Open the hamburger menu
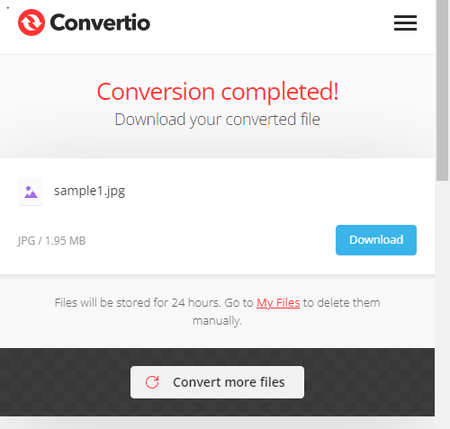This screenshot has width=450, height=429. [x=405, y=23]
